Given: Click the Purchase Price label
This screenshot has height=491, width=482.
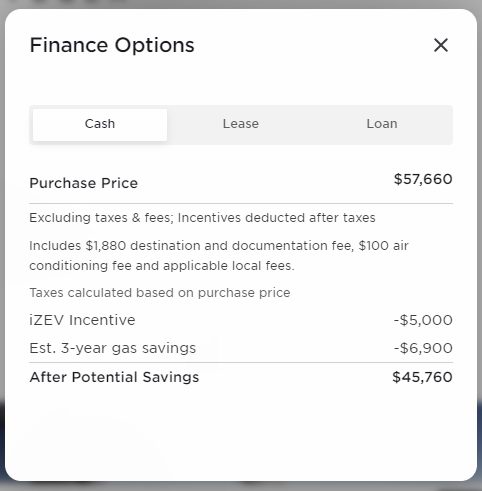Looking at the screenshot, I should [84, 183].
